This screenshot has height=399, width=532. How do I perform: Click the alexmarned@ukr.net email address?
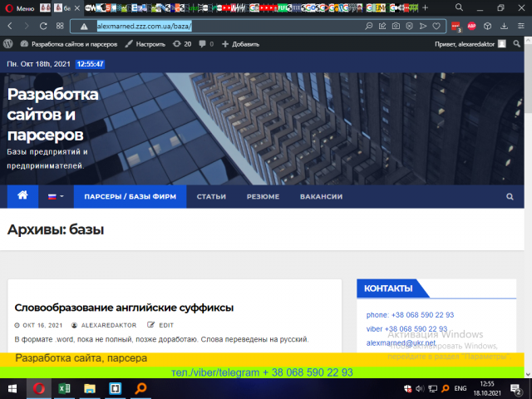point(401,343)
